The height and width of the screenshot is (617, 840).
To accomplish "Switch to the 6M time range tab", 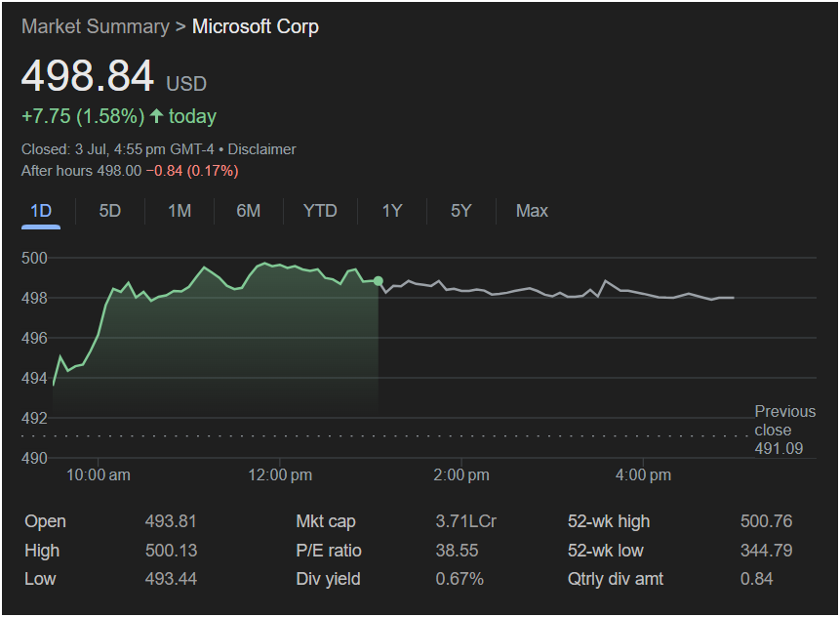I will tap(249, 211).
